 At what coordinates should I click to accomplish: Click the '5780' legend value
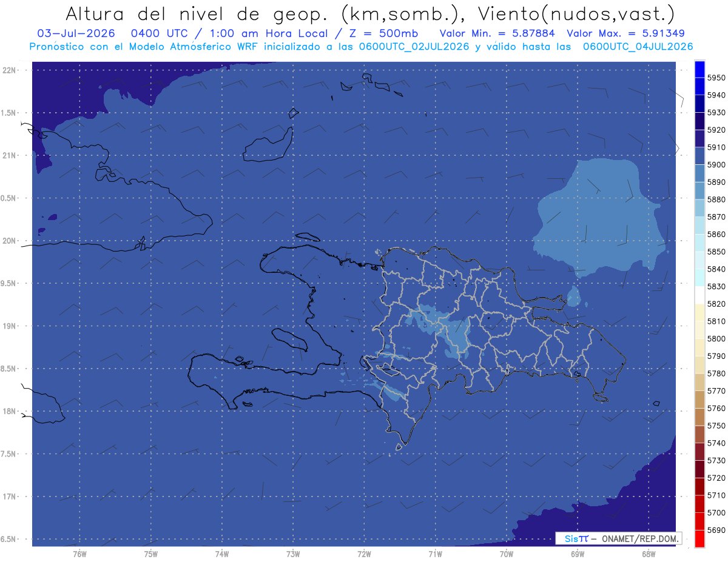pos(716,373)
